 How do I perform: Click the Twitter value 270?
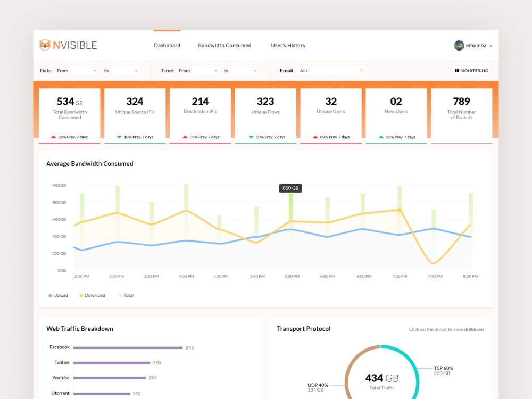click(156, 363)
